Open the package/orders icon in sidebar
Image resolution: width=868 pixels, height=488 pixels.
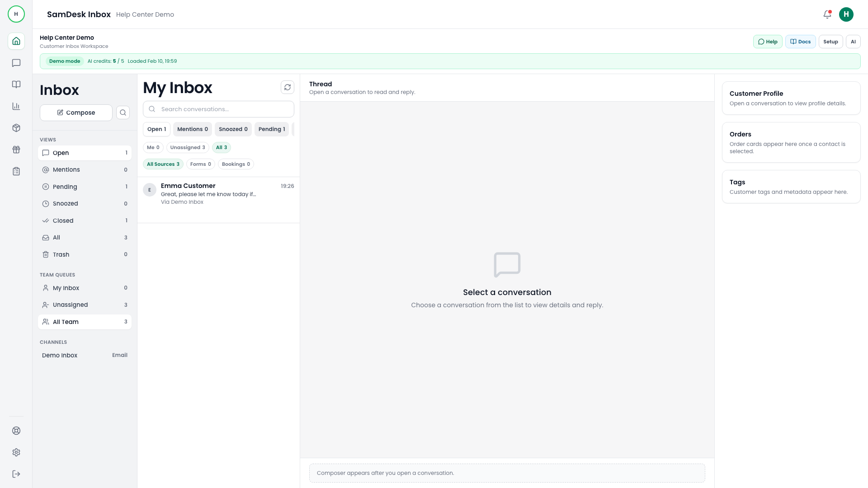coord(16,128)
